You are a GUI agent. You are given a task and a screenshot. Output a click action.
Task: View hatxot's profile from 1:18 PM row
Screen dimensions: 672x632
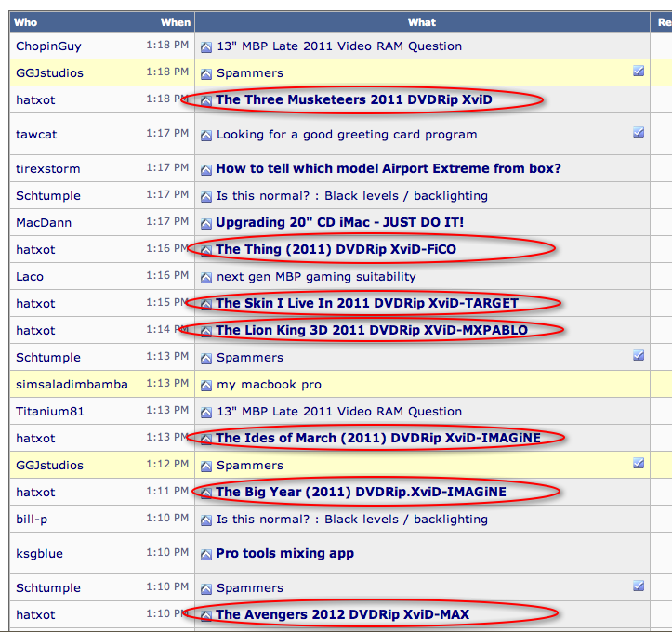(x=35, y=100)
